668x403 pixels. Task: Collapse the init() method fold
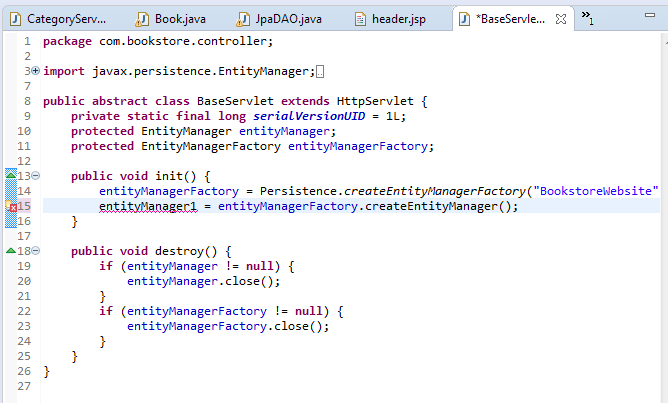pos(36,176)
